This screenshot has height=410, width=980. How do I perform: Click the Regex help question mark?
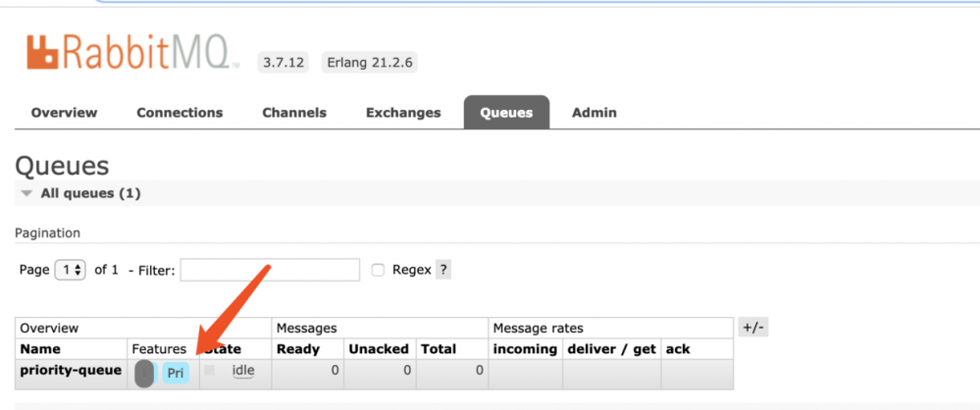(443, 270)
